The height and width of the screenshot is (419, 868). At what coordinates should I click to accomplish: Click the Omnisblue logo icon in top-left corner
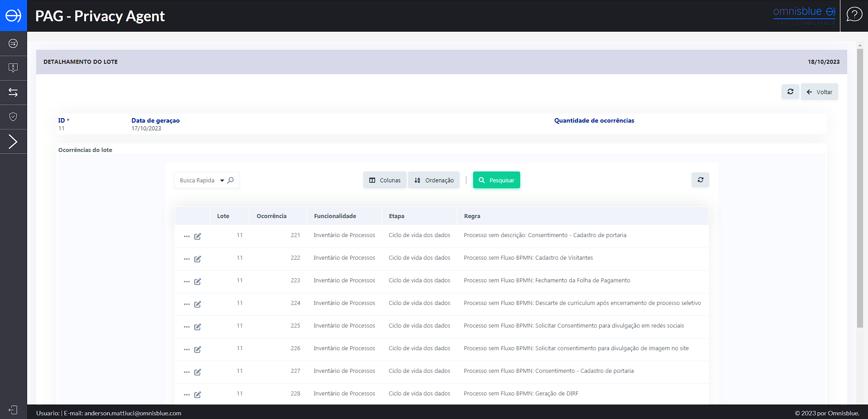13,15
